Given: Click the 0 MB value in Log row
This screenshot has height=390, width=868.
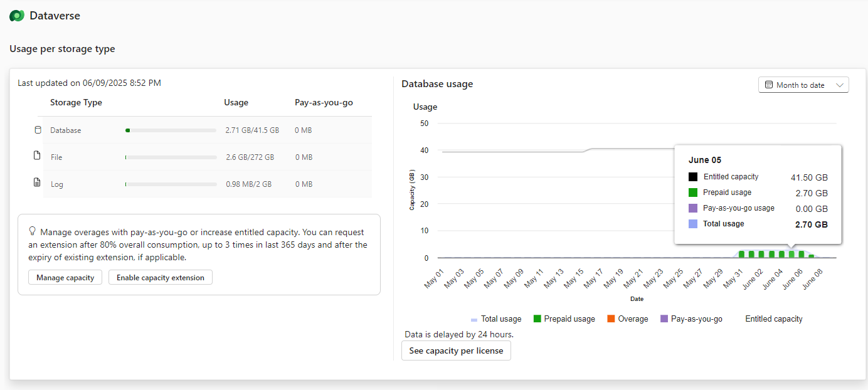Looking at the screenshot, I should pyautogui.click(x=304, y=184).
